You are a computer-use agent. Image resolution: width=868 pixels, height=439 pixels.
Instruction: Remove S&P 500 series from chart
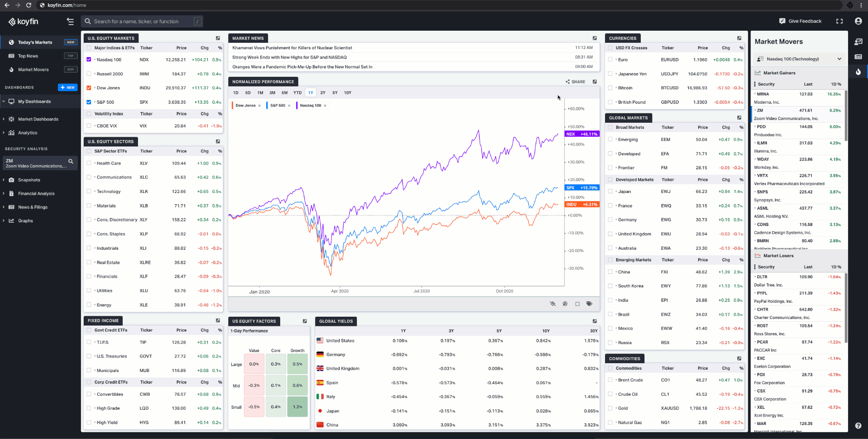(289, 106)
